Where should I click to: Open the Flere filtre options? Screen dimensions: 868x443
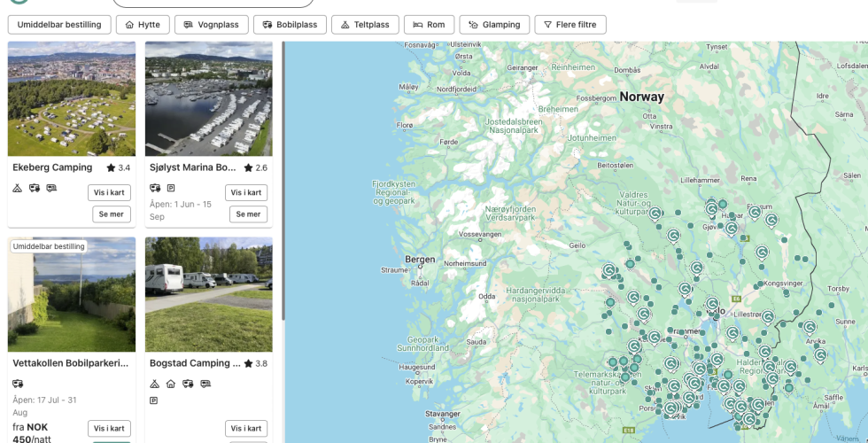570,25
